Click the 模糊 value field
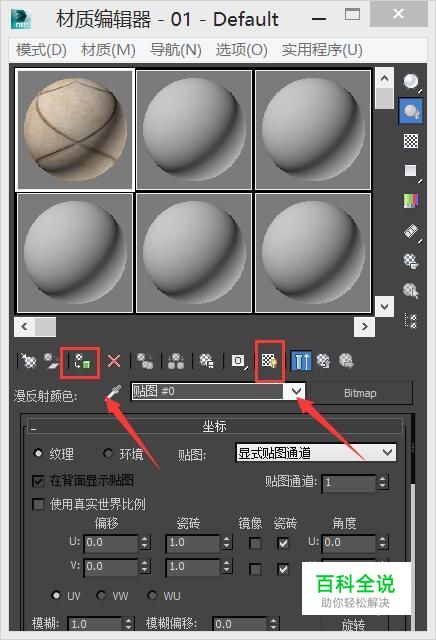Image resolution: width=436 pixels, height=640 pixels. click(x=96, y=624)
